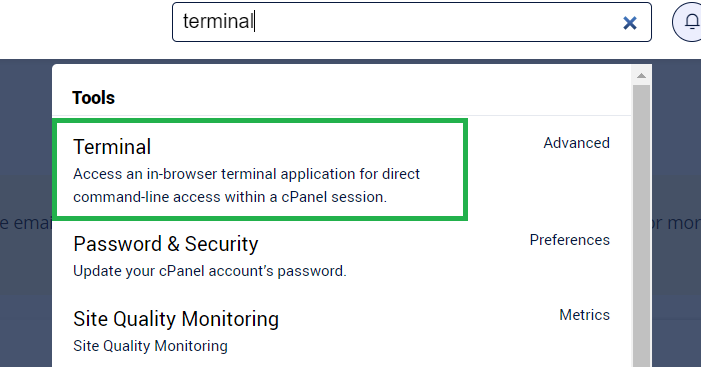The width and height of the screenshot is (701, 367).
Task: Click the dimmed background left of results
Action: pos(26,156)
